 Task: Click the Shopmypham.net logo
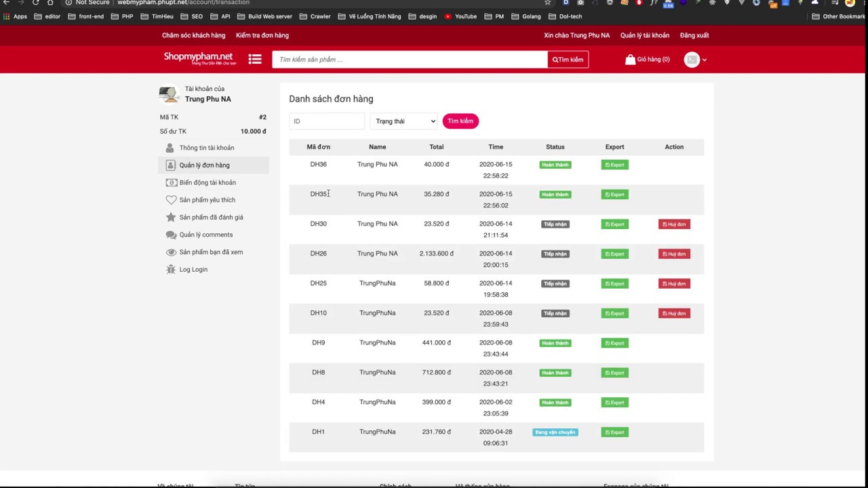[x=199, y=58]
